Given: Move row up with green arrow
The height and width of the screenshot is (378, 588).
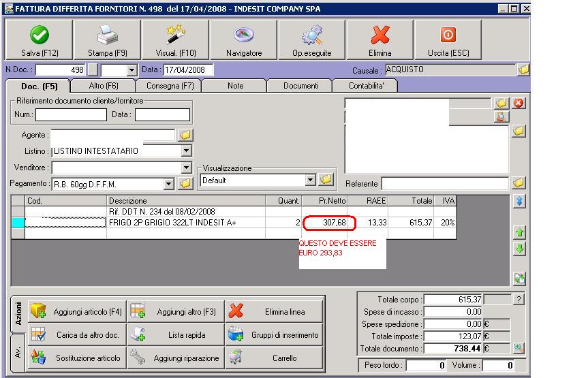Looking at the screenshot, I should pyautogui.click(x=519, y=233).
